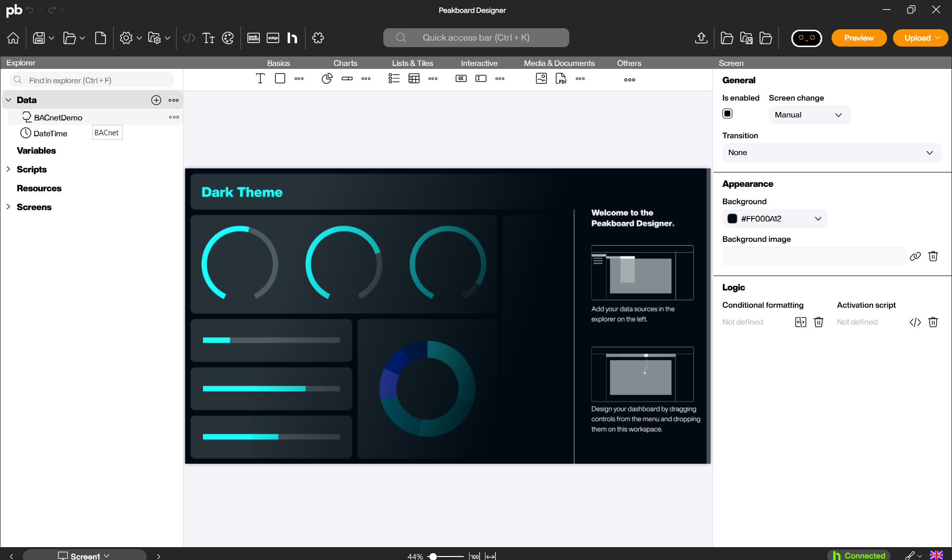Viewport: 952px width, 560px height.
Task: Open more Interactive controls ellipsis
Action: [x=500, y=79]
